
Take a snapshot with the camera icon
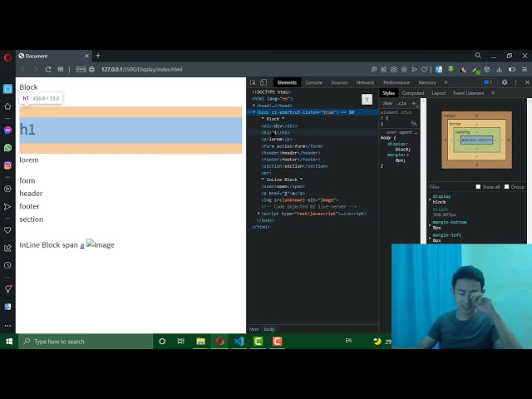coord(393,69)
